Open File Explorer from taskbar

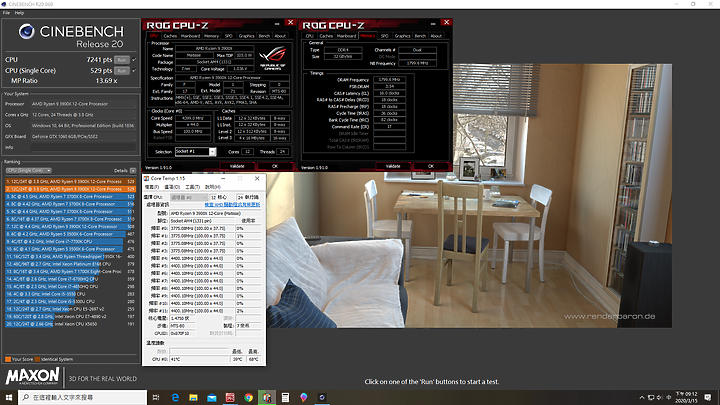pyautogui.click(x=193, y=397)
